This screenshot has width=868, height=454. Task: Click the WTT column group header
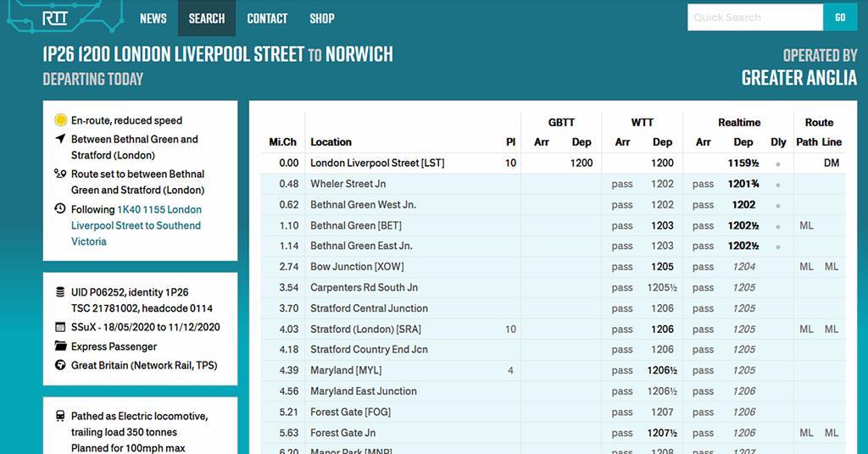643,122
